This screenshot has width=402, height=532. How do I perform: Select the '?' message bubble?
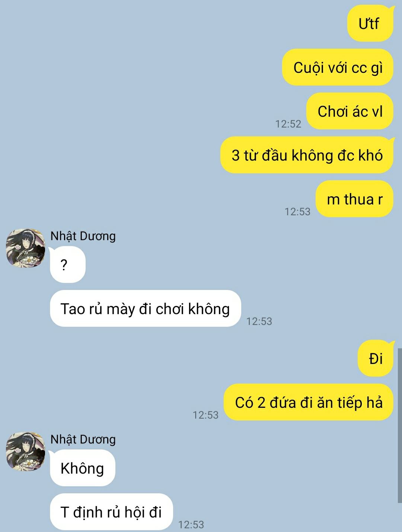(68, 265)
